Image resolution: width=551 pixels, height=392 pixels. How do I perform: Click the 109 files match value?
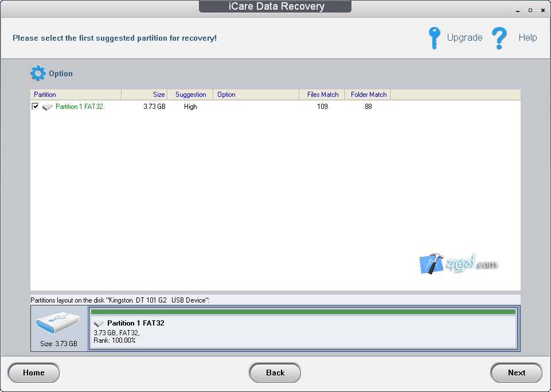(x=322, y=107)
